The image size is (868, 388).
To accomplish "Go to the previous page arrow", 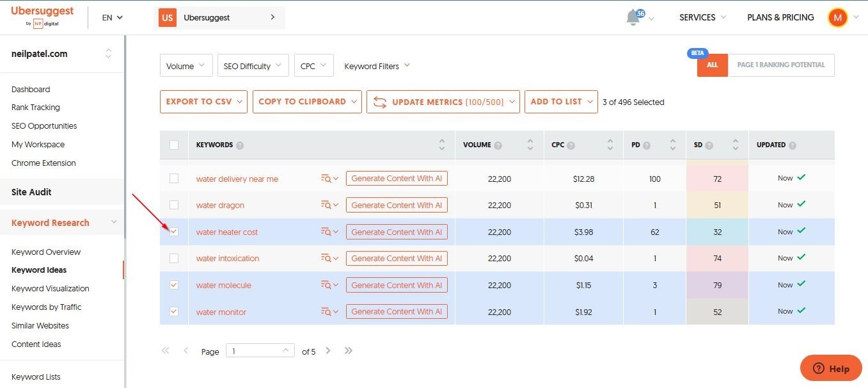I will coord(186,351).
